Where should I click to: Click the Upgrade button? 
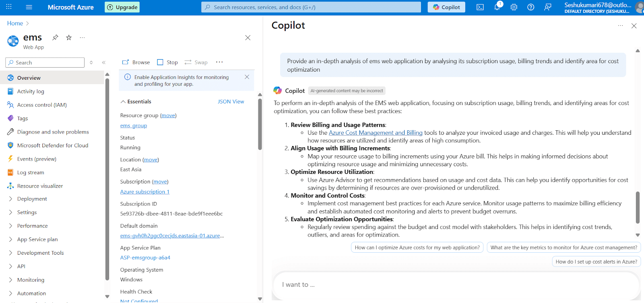pos(122,7)
